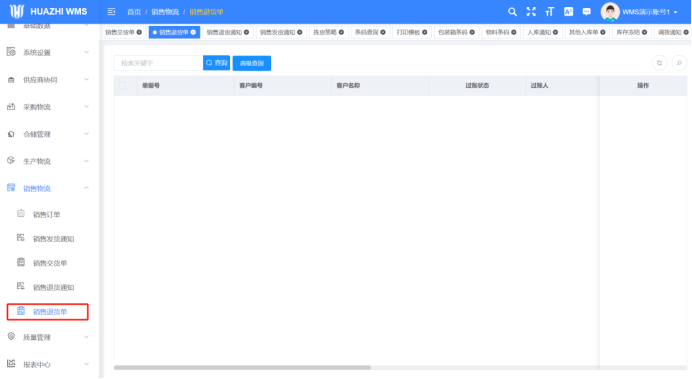Click the user avatar picture
692x379 pixels.
pos(610,12)
